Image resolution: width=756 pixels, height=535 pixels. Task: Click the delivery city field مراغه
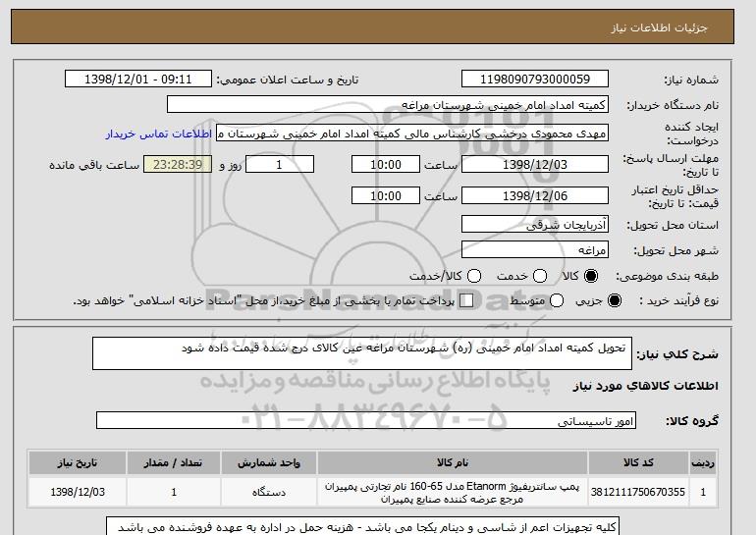[535, 249]
